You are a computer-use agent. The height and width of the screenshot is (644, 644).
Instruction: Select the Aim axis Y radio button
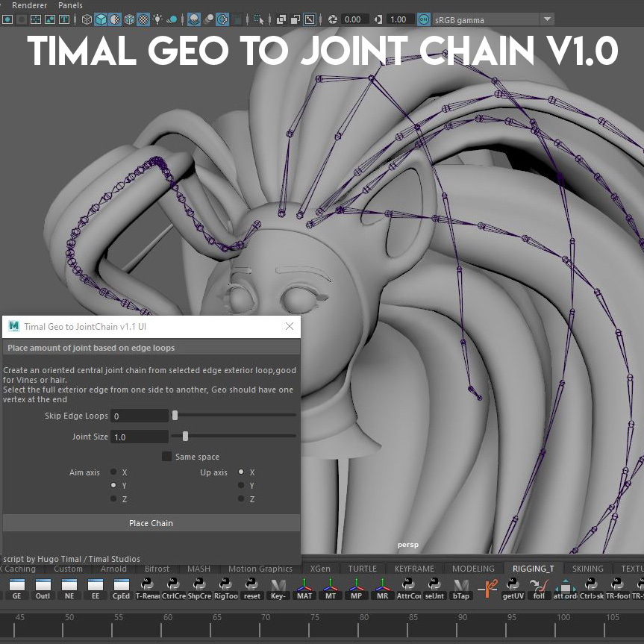pyautogui.click(x=113, y=485)
